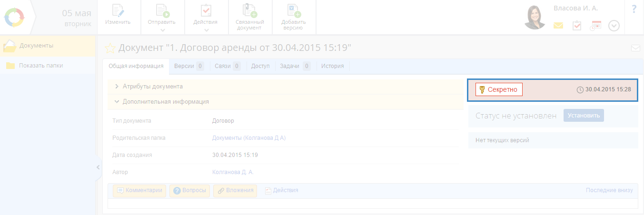Click the Установить status button
This screenshot has height=215, width=644.
point(584,116)
